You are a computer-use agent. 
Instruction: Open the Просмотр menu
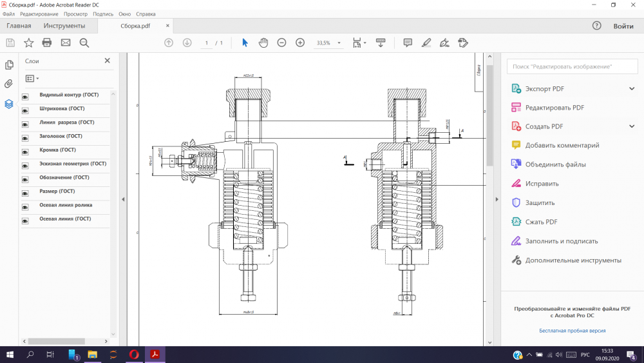[x=75, y=14]
